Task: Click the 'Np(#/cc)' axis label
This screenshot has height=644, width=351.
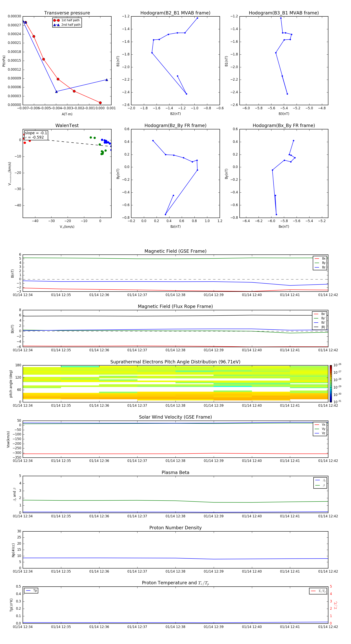Action: pos(13,550)
